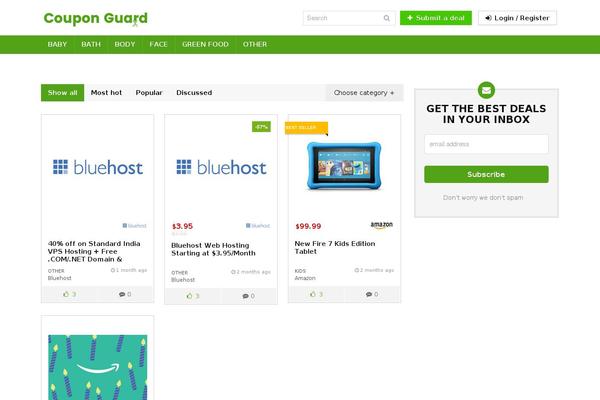The image size is (600, 400).
Task: Click the $3.95 price text
Action: point(183,226)
